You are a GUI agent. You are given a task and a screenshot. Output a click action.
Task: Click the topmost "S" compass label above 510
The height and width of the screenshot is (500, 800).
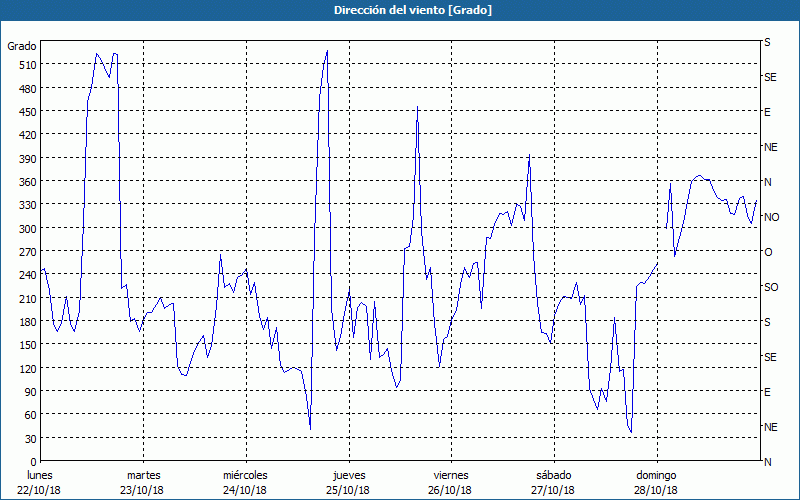(x=767, y=42)
